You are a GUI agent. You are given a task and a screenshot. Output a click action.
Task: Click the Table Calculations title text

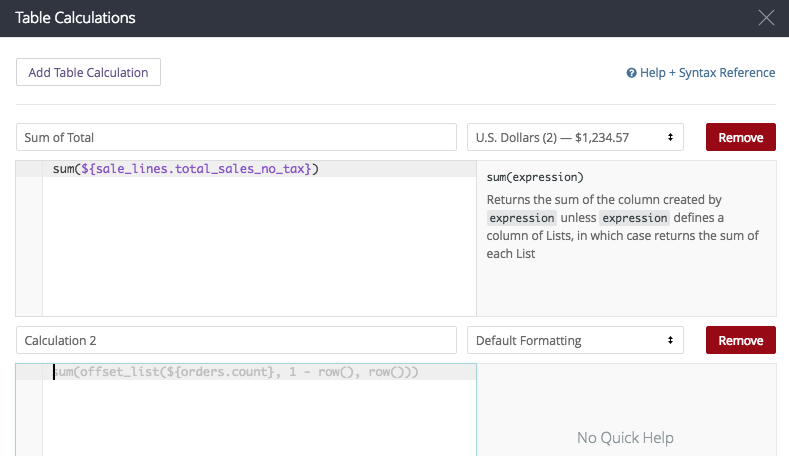(x=75, y=18)
